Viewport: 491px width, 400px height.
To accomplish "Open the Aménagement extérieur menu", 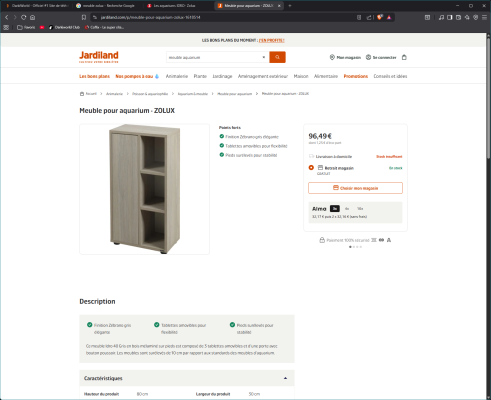I will click(263, 76).
